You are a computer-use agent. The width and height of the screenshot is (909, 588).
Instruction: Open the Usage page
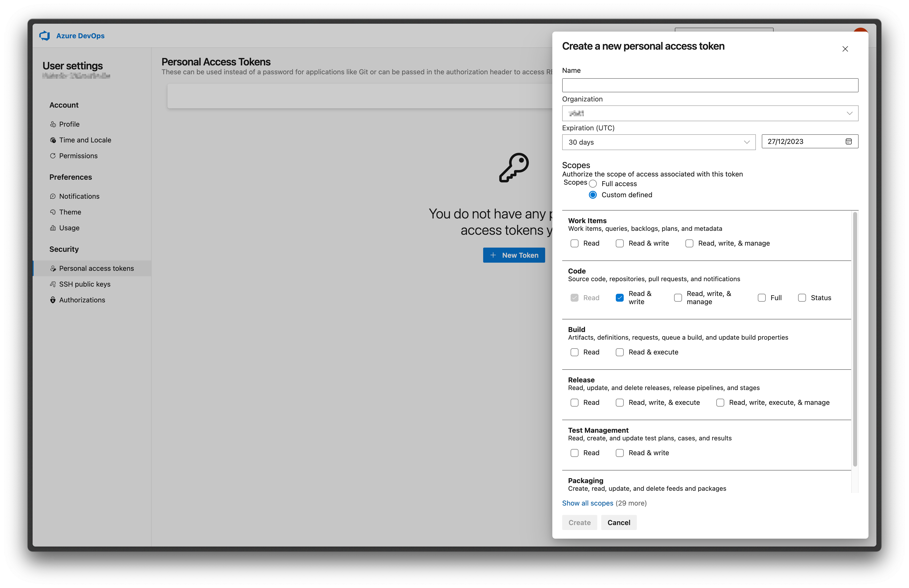[x=92, y=228]
